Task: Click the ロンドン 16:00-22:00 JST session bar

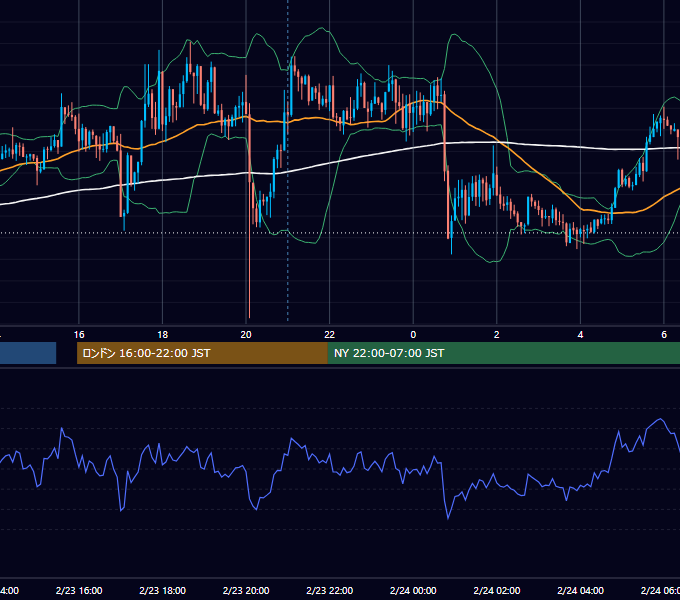Action: 202,353
